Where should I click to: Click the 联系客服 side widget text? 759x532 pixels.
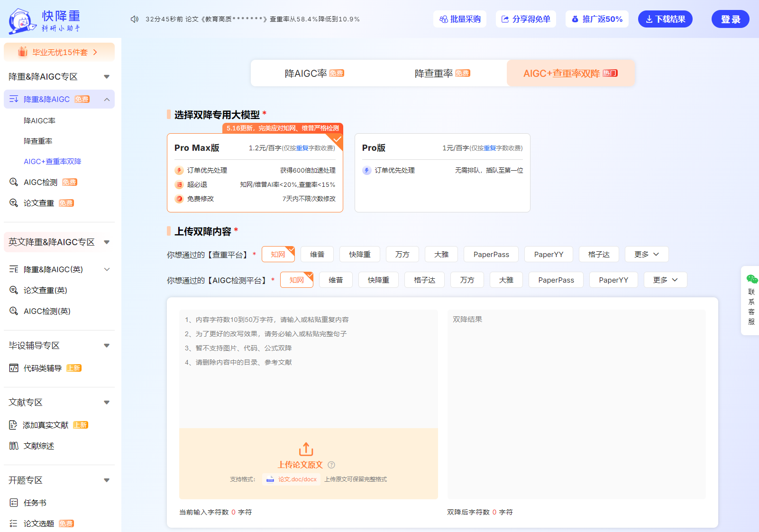tap(751, 307)
